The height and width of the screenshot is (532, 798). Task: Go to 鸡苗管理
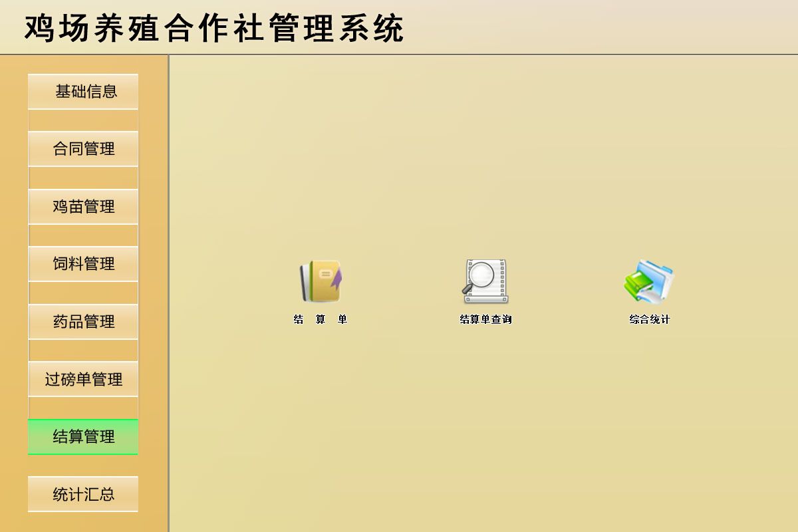tap(83, 207)
